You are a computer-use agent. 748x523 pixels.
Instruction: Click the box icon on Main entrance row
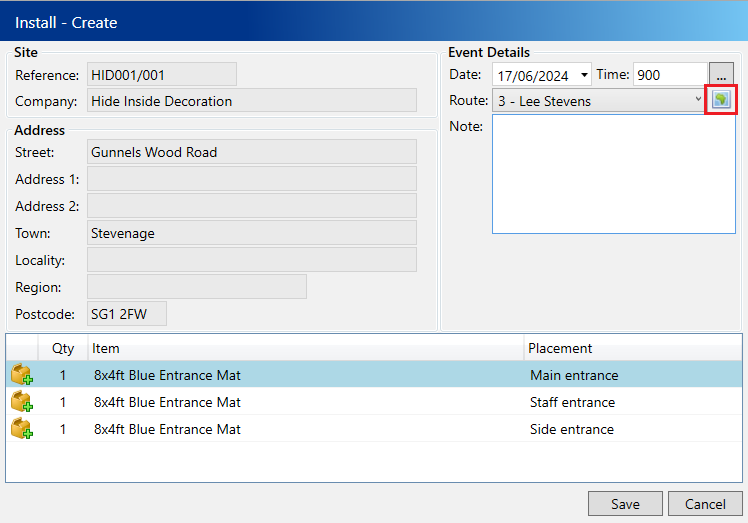tap(21, 376)
